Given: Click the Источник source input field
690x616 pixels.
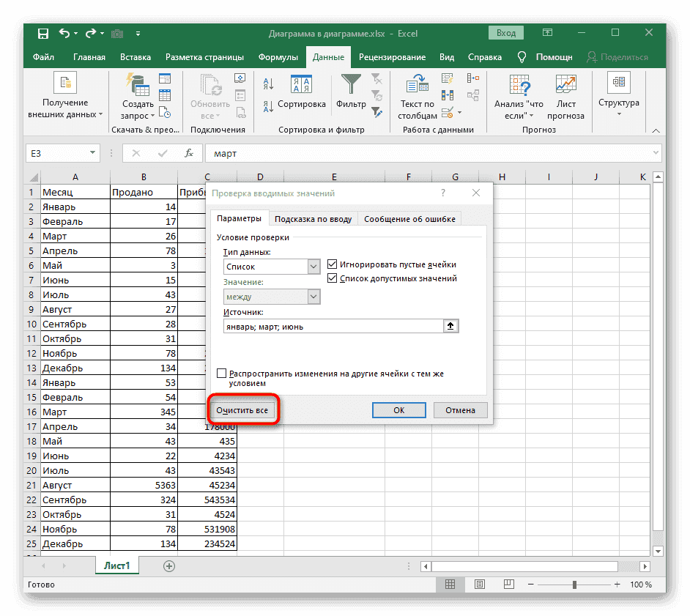Looking at the screenshot, I should (x=333, y=327).
